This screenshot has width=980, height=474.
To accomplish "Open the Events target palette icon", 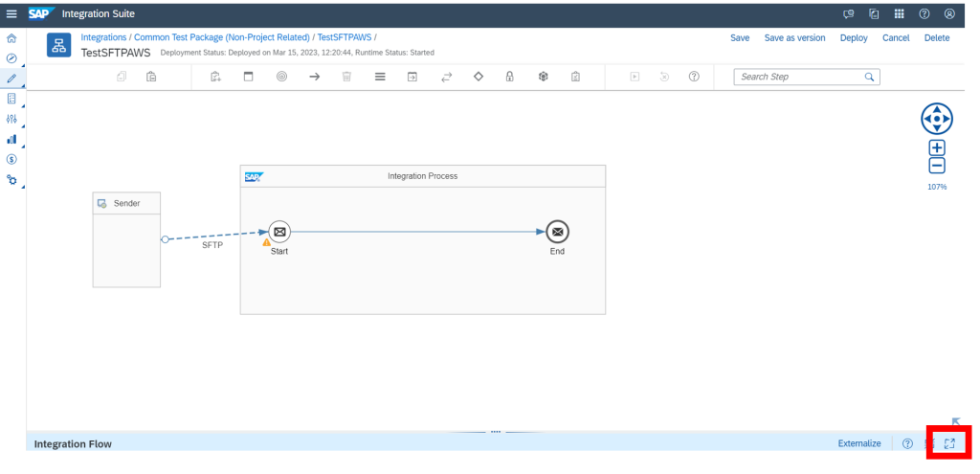I will click(x=282, y=77).
